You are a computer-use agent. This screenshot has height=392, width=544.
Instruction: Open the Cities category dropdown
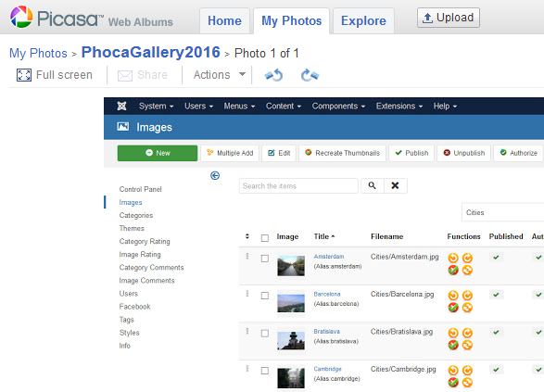(502, 212)
